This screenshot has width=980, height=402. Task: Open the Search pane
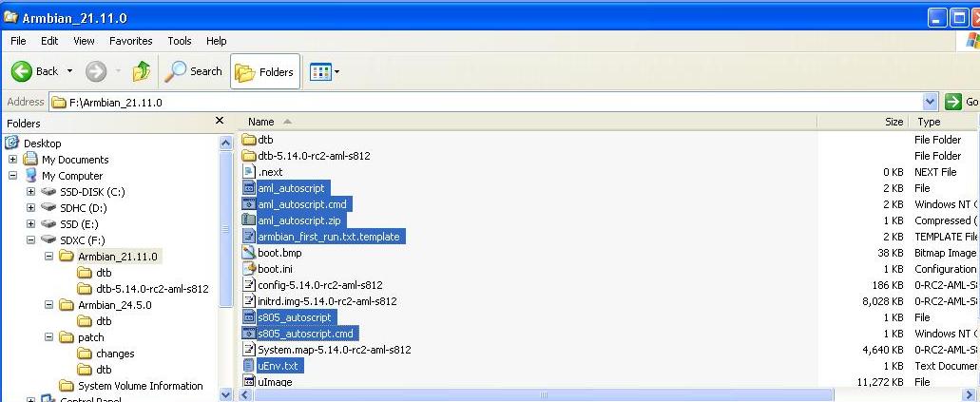(x=193, y=71)
